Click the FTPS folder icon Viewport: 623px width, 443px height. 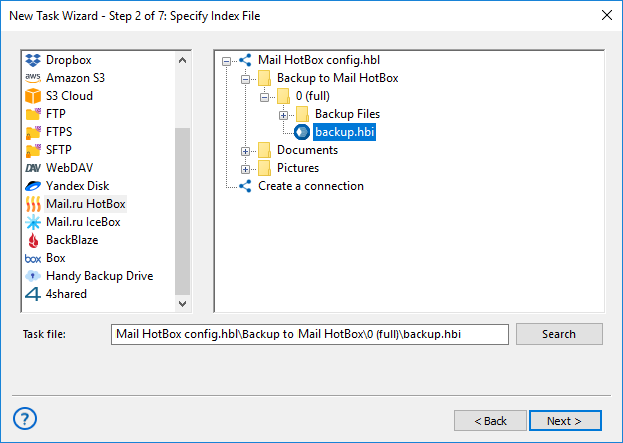[33, 132]
